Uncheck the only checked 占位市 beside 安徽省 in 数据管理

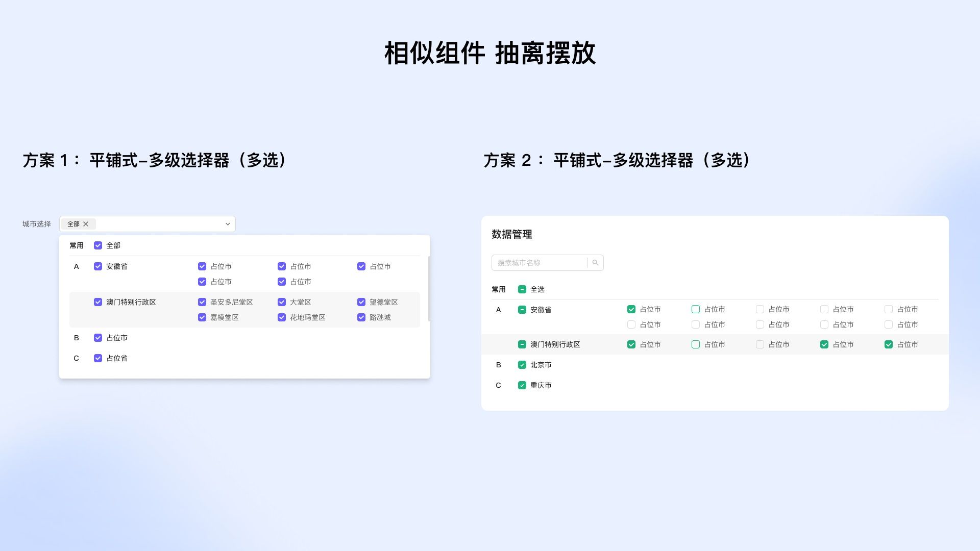click(x=631, y=309)
